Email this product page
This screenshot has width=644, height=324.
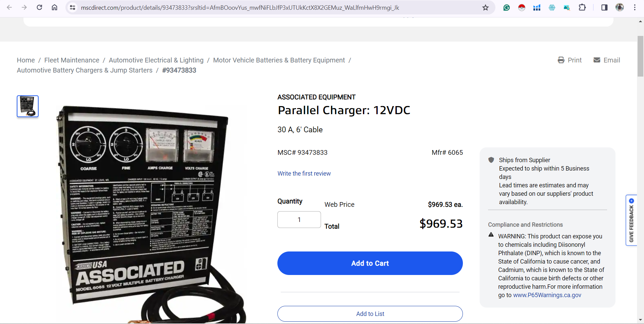pos(607,60)
